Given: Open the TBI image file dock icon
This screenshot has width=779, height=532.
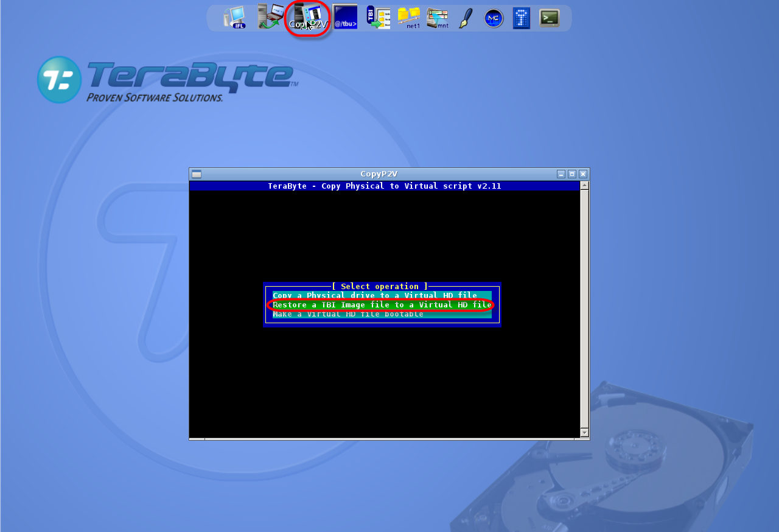Looking at the screenshot, I should 378,18.
